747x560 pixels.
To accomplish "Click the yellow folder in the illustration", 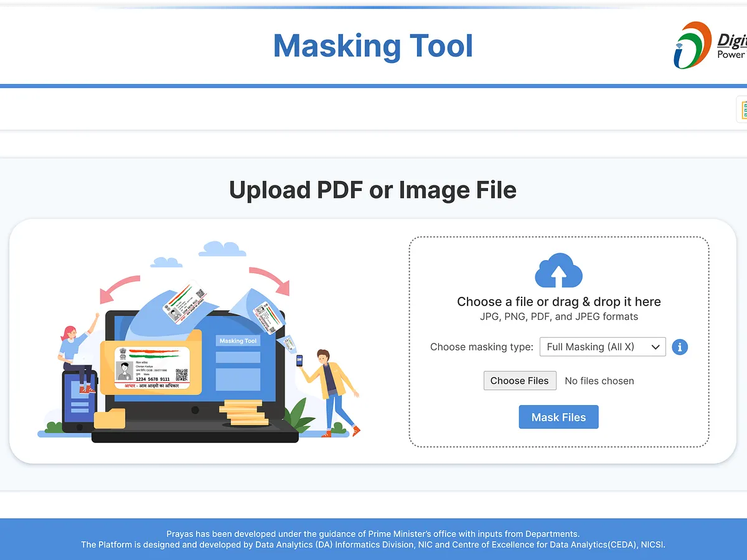I will click(111, 420).
